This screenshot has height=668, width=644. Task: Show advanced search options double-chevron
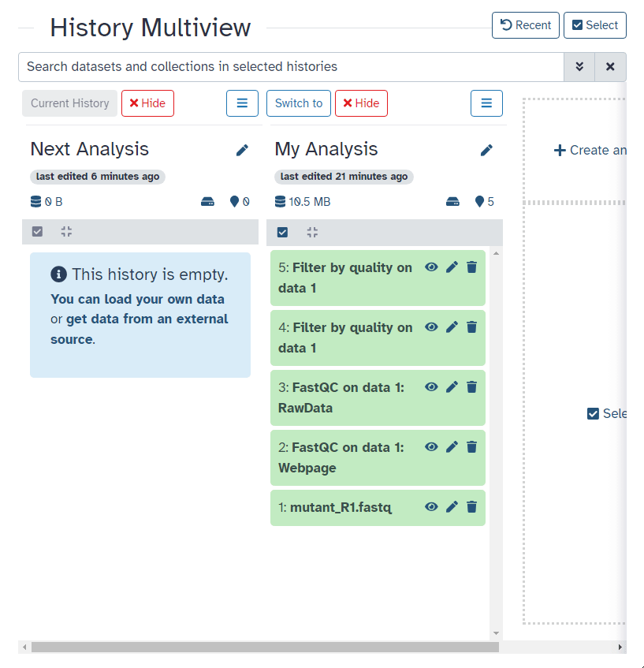click(579, 67)
